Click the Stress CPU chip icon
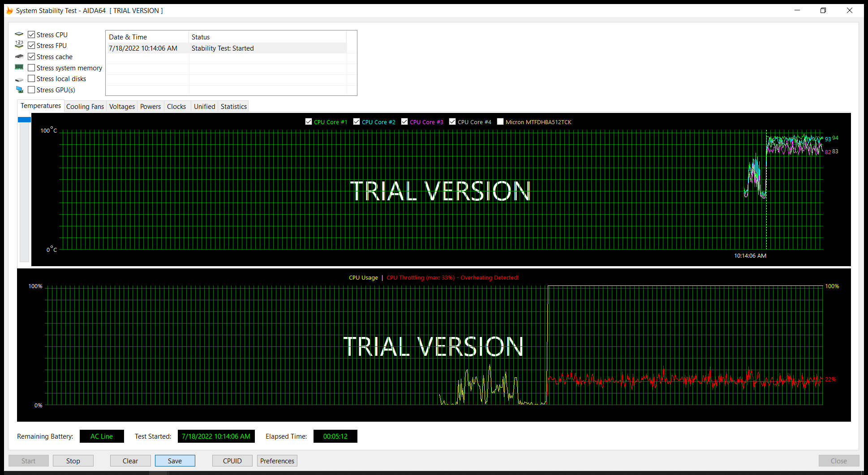This screenshot has height=475, width=868. [19, 34]
